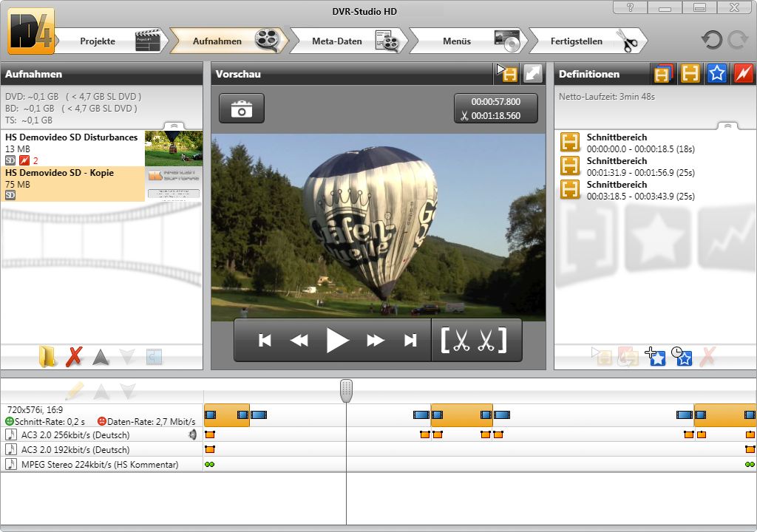
Task: Click the timed chapter clock-star icon
Action: pyautogui.click(x=682, y=357)
